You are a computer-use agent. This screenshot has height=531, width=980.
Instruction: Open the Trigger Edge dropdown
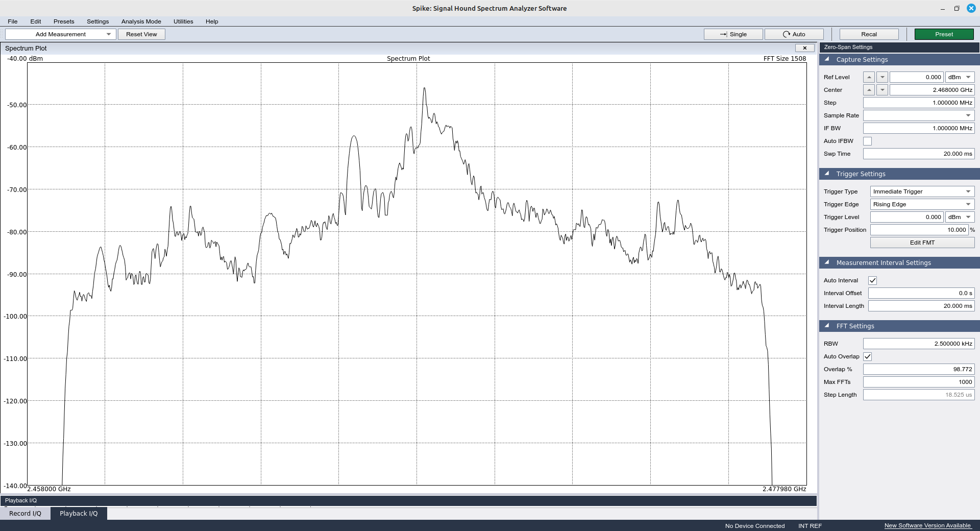[922, 204]
